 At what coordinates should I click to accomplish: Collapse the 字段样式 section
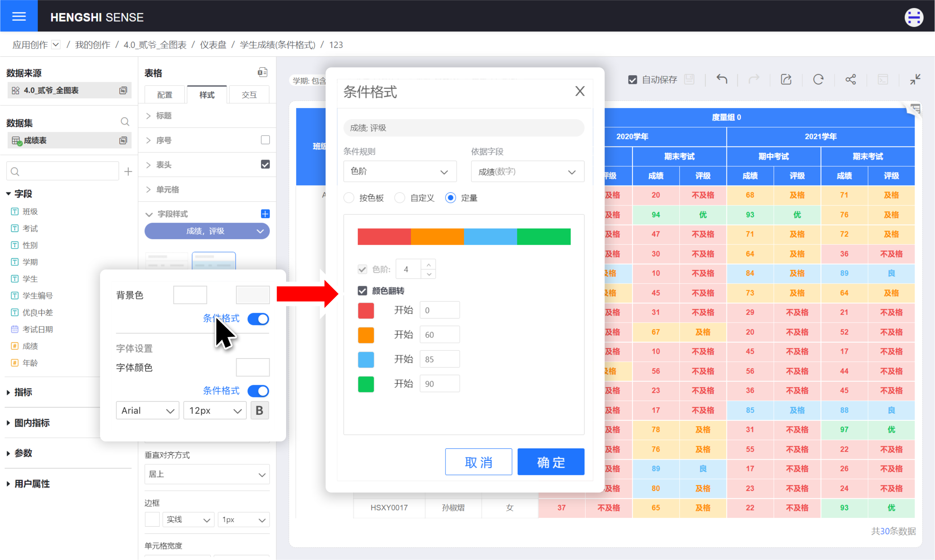click(149, 214)
